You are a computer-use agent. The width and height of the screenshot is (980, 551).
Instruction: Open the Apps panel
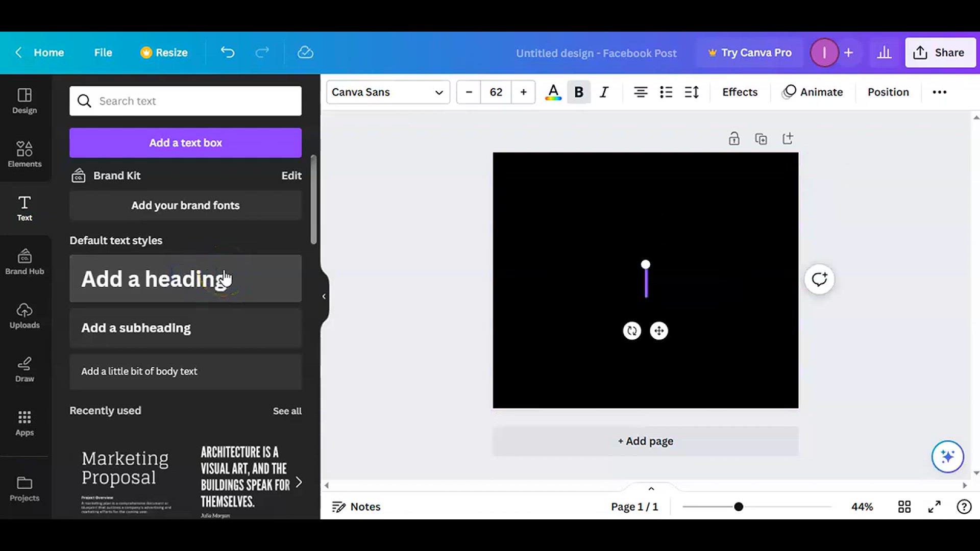[24, 423]
